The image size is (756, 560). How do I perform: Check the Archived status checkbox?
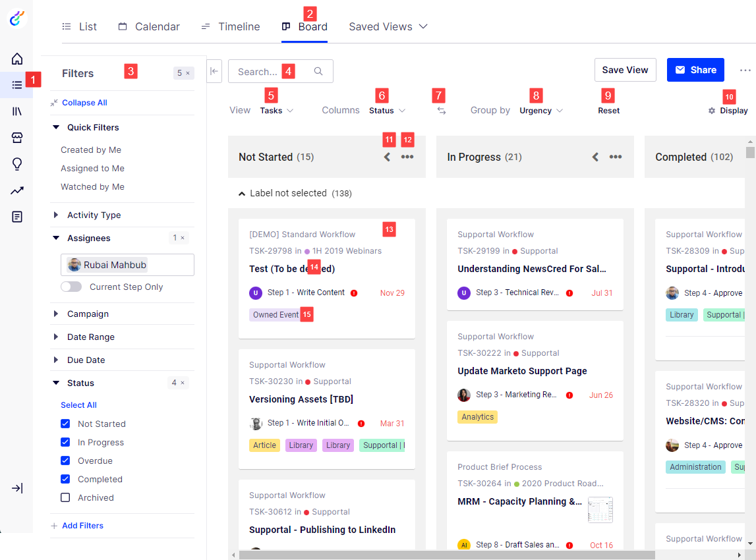65,497
